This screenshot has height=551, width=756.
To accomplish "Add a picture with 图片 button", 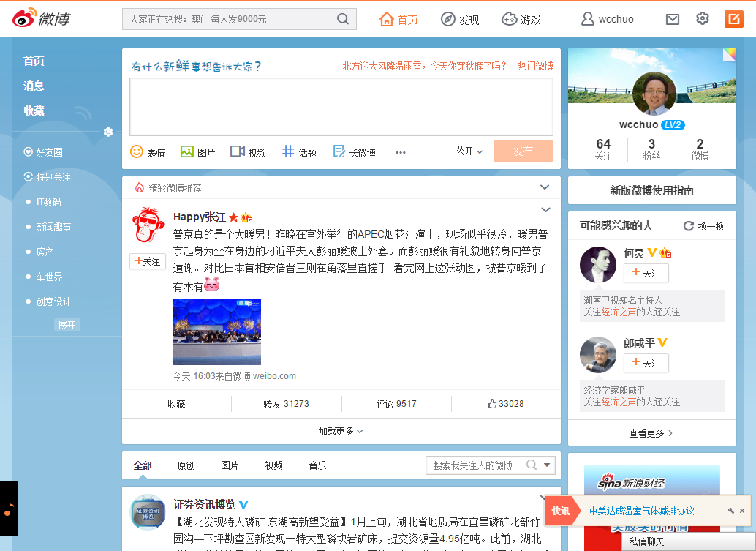I will pos(197,152).
